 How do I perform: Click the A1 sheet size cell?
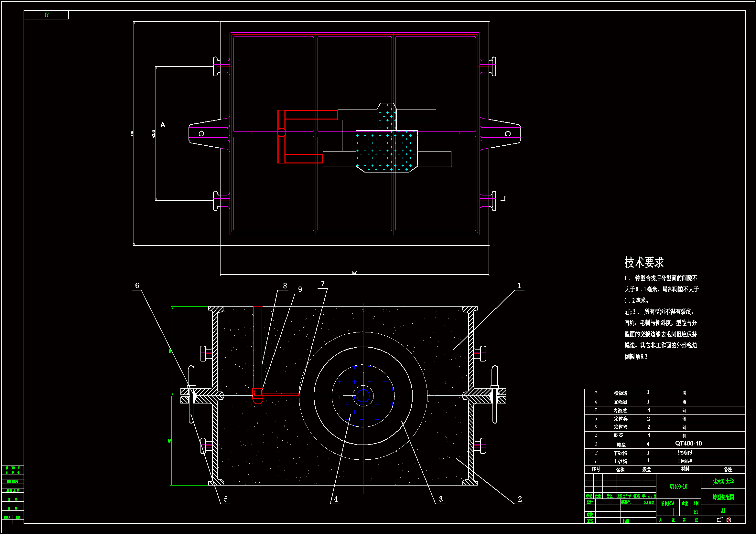[x=723, y=511]
